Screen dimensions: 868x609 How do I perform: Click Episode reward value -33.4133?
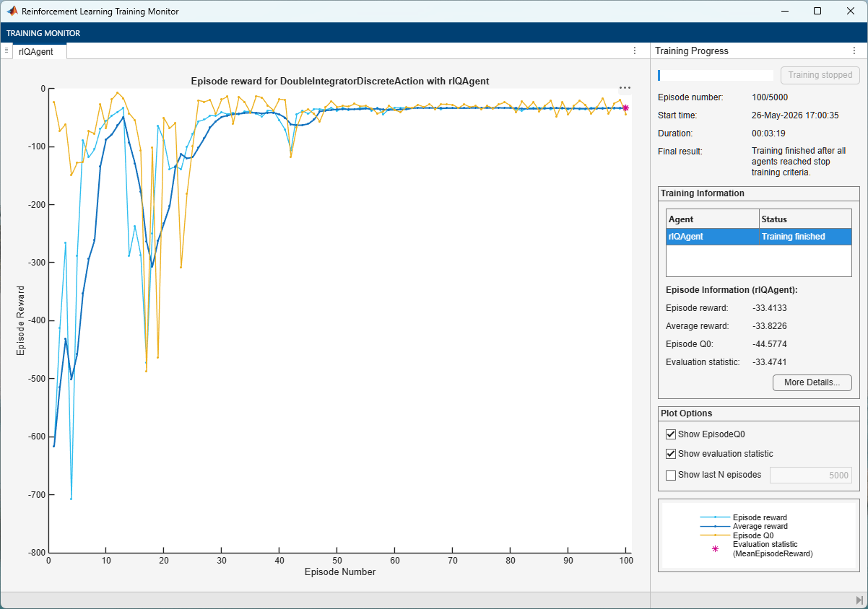point(770,307)
